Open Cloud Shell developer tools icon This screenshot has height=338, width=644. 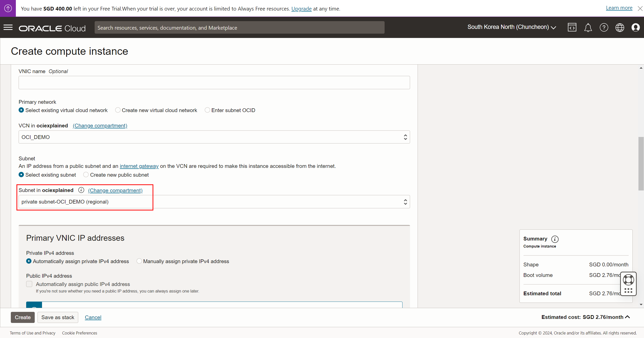click(x=572, y=27)
